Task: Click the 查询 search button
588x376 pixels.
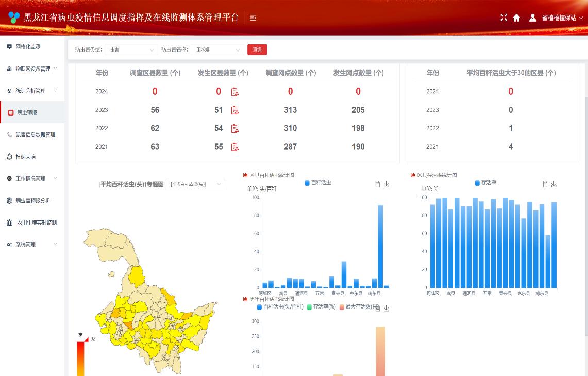Action: click(257, 49)
